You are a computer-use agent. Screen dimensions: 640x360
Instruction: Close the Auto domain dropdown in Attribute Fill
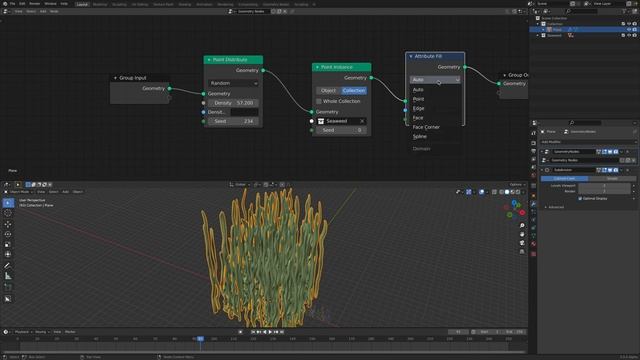tap(435, 80)
